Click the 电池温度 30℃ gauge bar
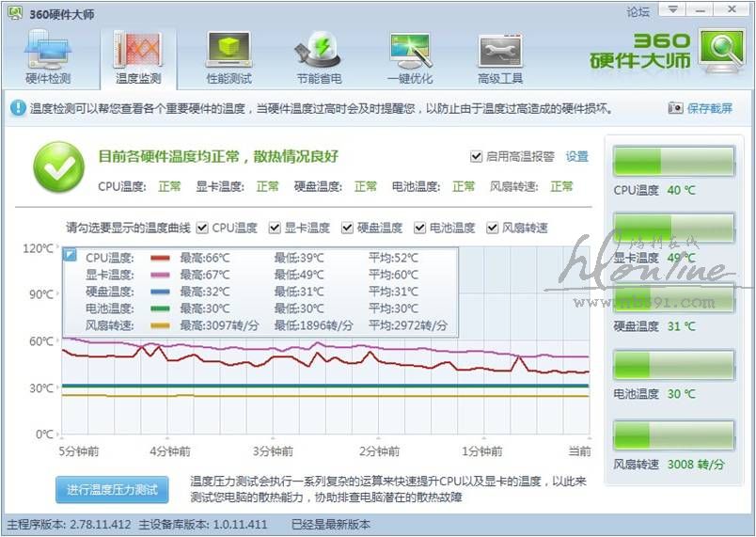Image resolution: width=756 pixels, height=537 pixels. click(673, 365)
